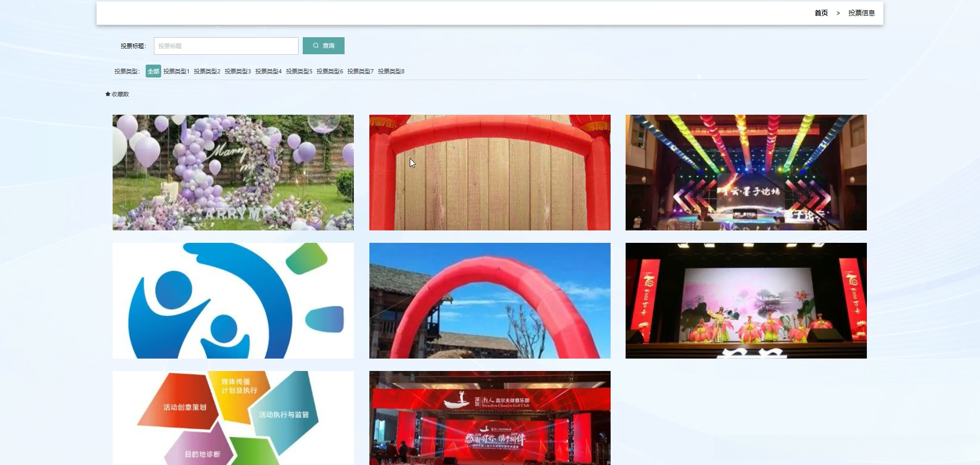Filter by 投票类型4
The image size is (980, 465).
[x=269, y=71]
